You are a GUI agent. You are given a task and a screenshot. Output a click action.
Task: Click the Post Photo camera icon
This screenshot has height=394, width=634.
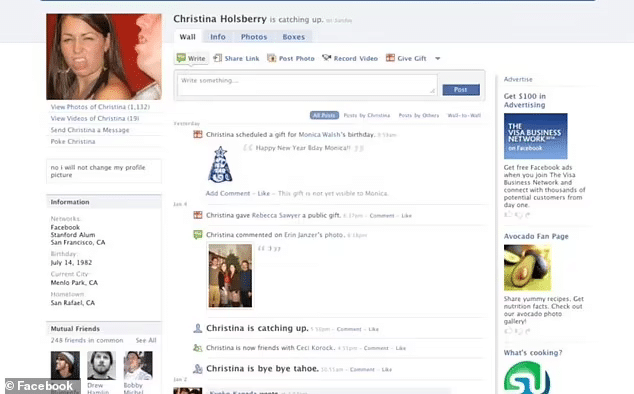272,58
